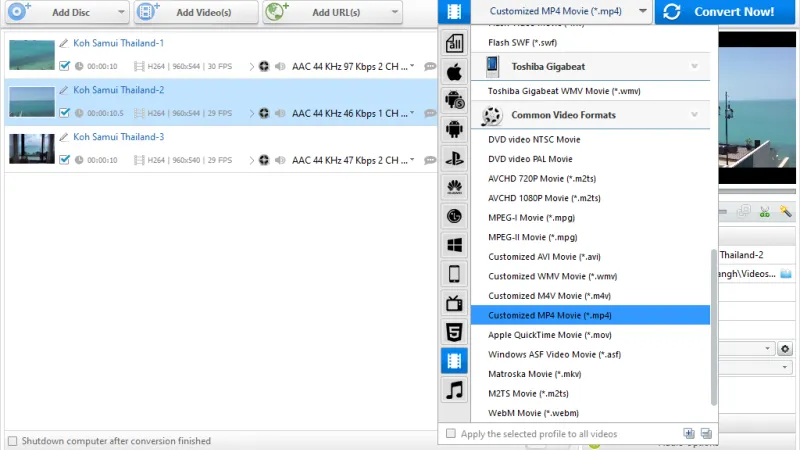800x450 pixels.
Task: Select the Apple devices category icon
Action: [x=454, y=72]
